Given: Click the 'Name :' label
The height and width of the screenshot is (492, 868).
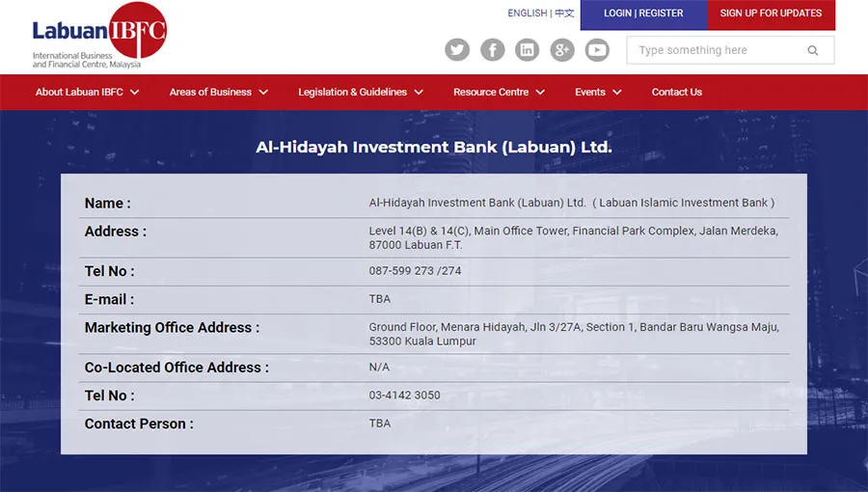Looking at the screenshot, I should pos(108,204).
